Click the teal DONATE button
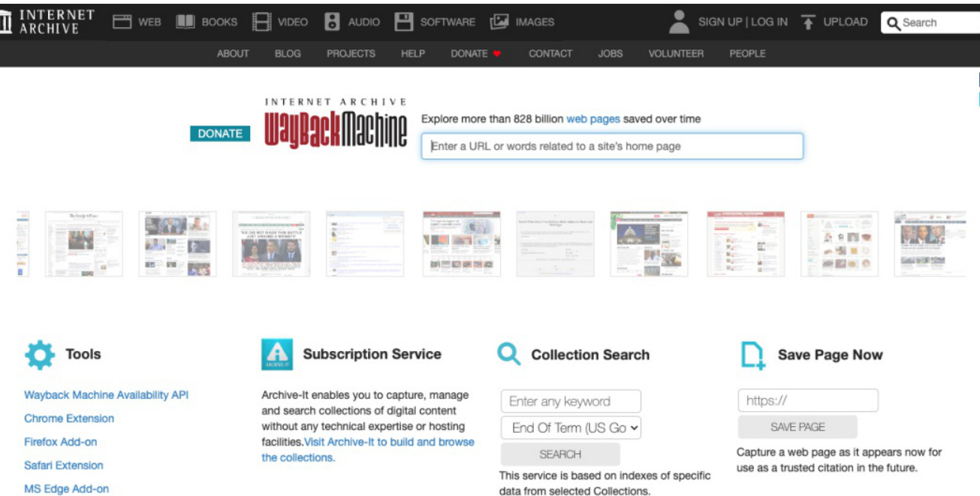Viewport: 980px width, 496px height. tap(220, 134)
